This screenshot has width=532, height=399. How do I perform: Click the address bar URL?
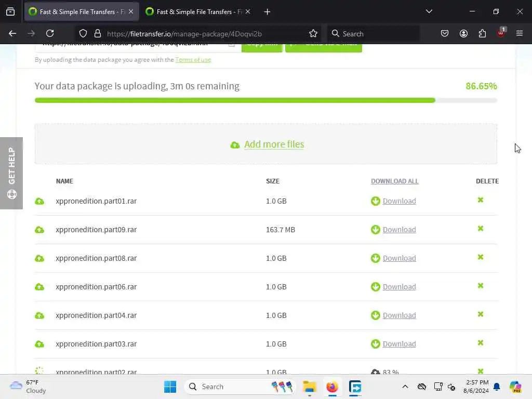(184, 34)
